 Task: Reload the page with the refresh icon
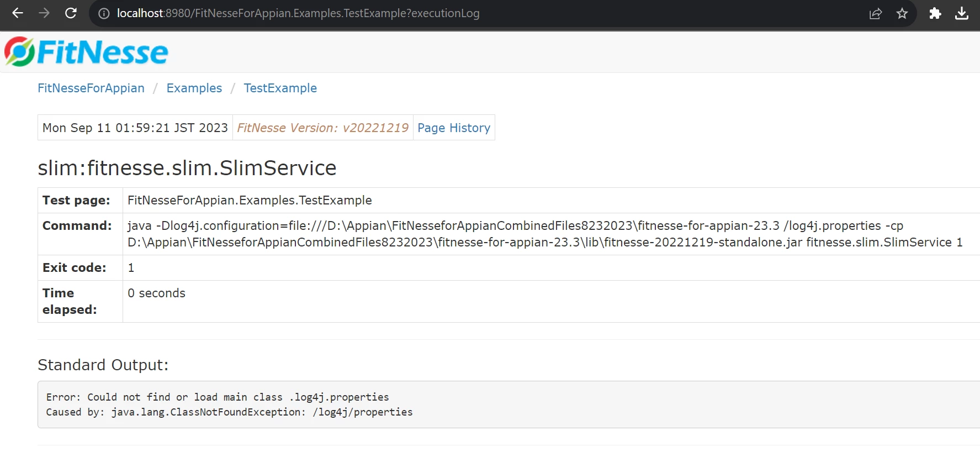tap(71, 13)
